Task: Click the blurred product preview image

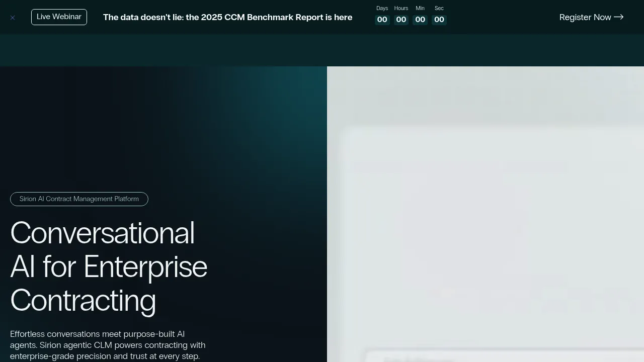Action: pos(486,214)
